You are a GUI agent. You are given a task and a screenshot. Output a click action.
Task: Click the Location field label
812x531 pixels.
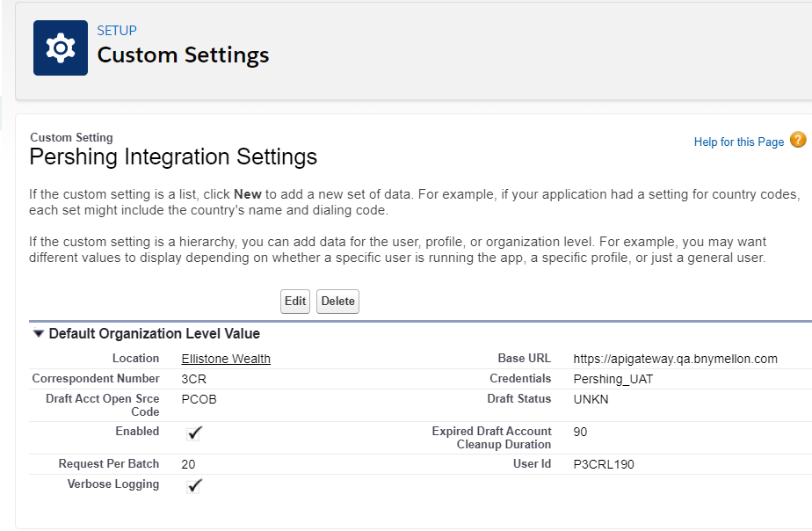tap(135, 359)
